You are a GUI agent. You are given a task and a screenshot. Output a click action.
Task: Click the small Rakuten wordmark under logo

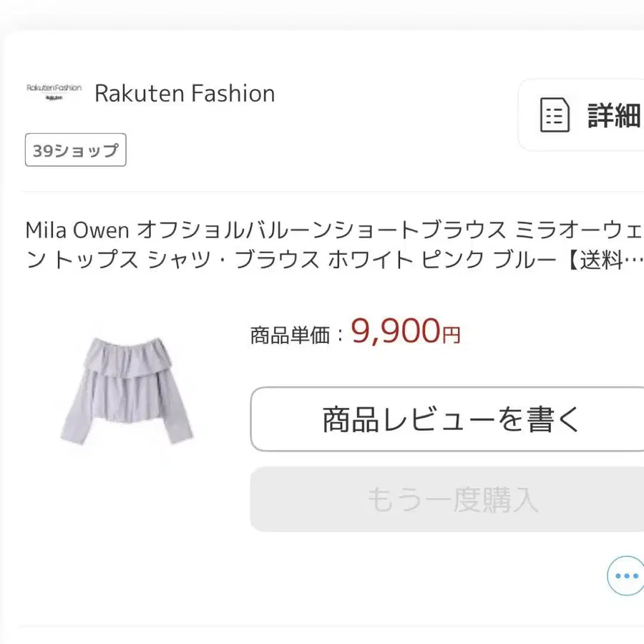[54, 98]
